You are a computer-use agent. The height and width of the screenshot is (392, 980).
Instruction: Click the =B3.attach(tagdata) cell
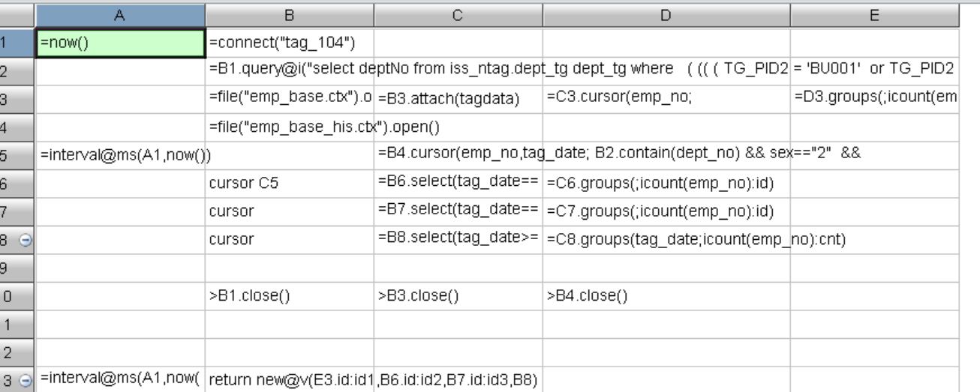pos(458,98)
